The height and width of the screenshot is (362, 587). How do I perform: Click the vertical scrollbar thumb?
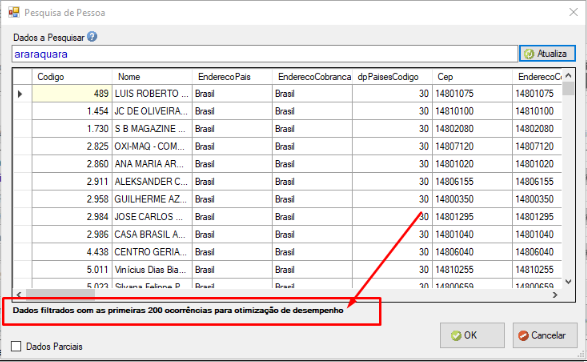(x=568, y=88)
